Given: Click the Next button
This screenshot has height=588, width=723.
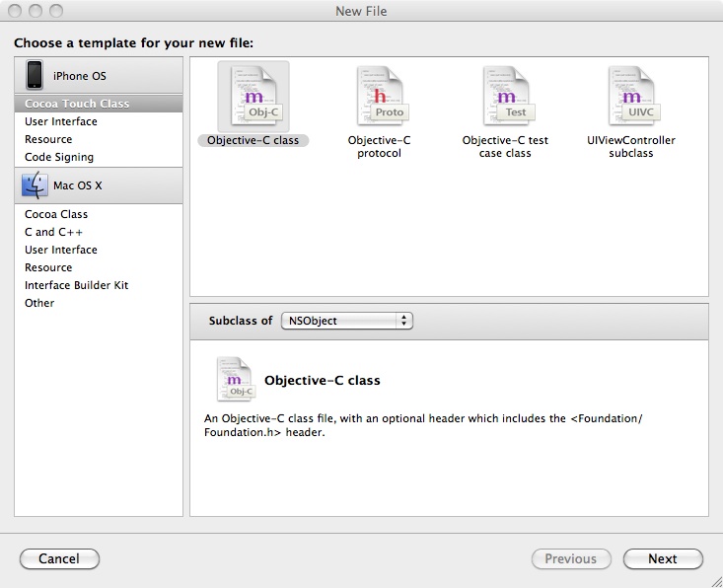Looking at the screenshot, I should 663,559.
